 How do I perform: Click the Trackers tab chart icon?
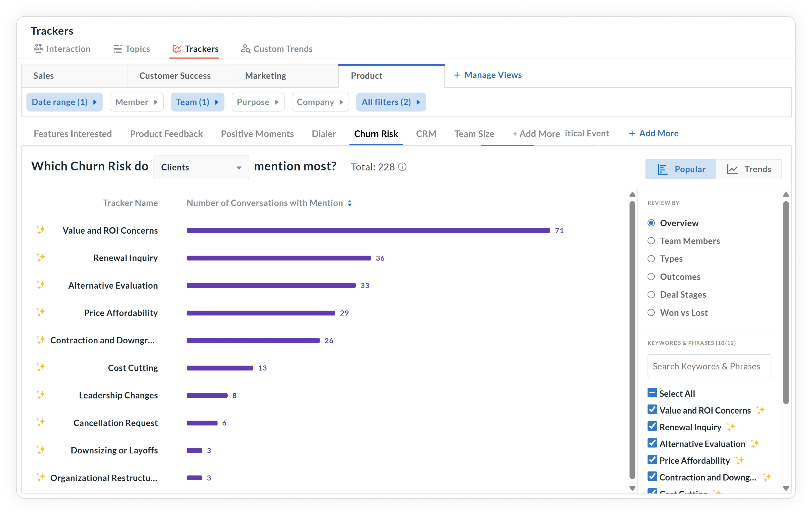click(177, 49)
